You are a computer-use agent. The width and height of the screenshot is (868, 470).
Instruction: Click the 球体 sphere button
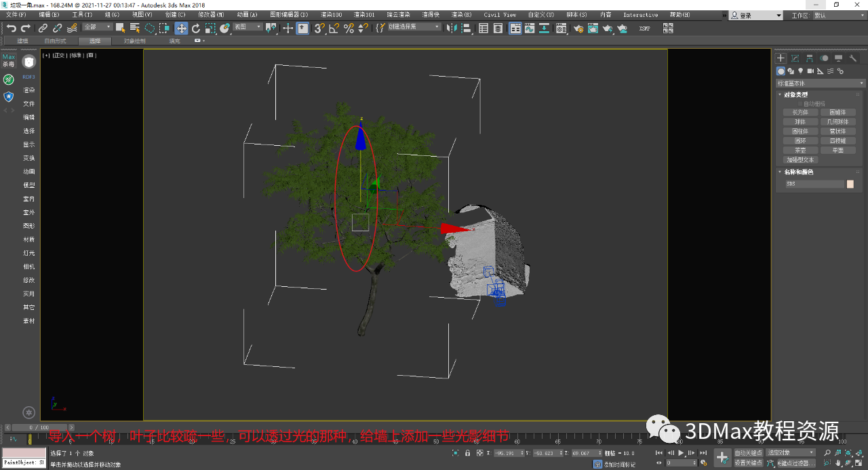800,122
